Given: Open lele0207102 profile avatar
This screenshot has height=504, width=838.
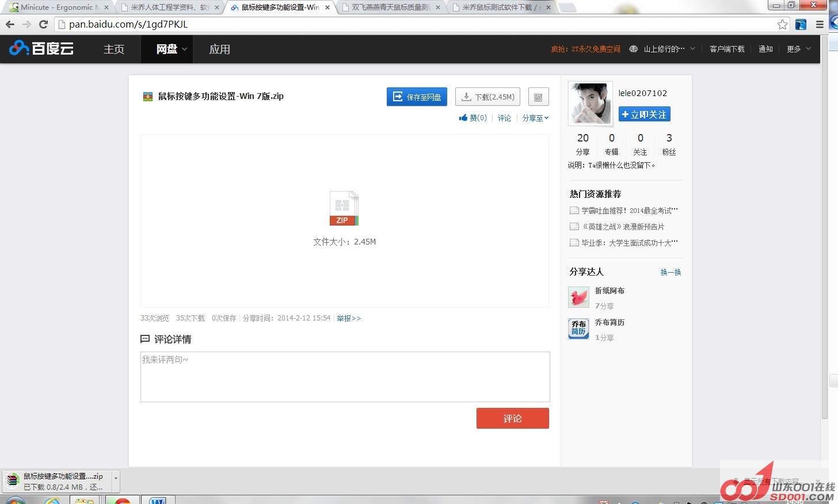Looking at the screenshot, I should pyautogui.click(x=590, y=104).
